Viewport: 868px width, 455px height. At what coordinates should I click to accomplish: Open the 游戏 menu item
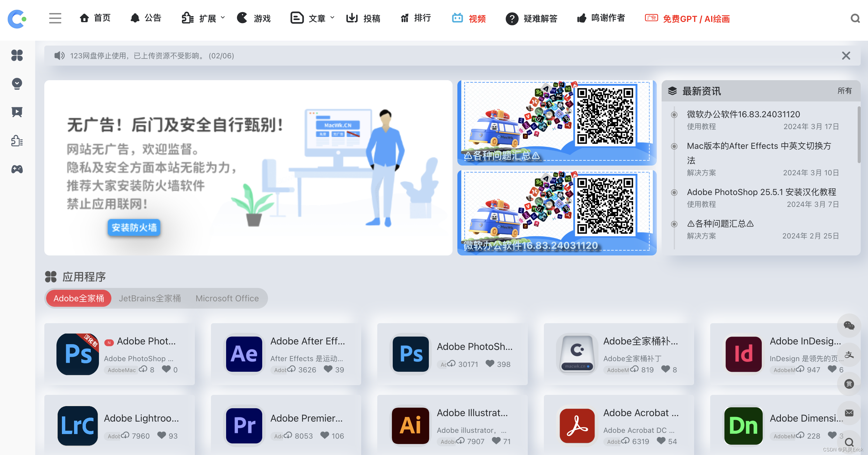click(254, 18)
